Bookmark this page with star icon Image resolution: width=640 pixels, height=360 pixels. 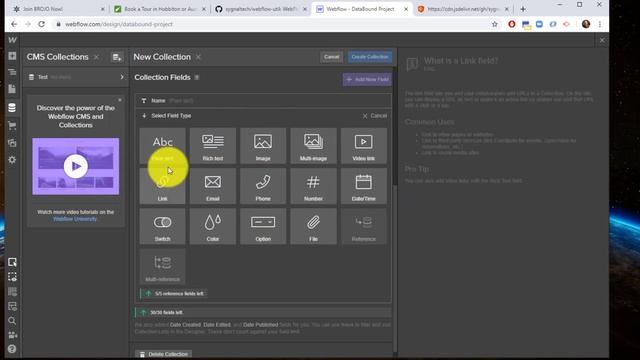[x=495, y=24]
